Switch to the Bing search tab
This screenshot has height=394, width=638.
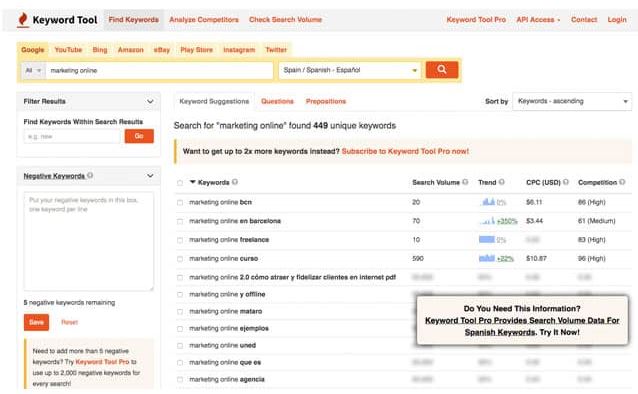pos(100,50)
